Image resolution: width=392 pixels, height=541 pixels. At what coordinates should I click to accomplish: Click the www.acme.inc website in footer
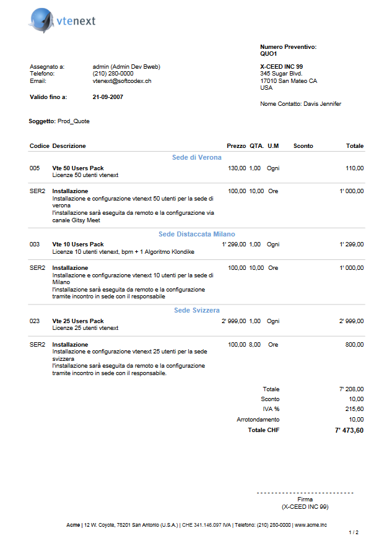click(x=311, y=524)
